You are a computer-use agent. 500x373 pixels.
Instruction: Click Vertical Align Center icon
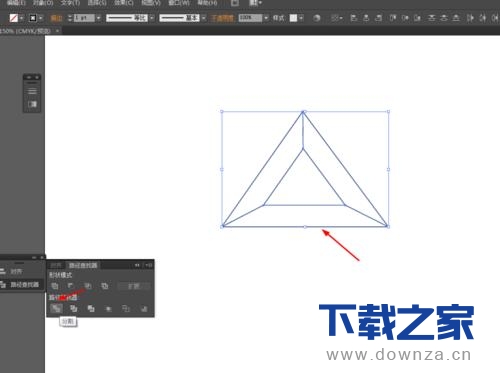pos(405,18)
